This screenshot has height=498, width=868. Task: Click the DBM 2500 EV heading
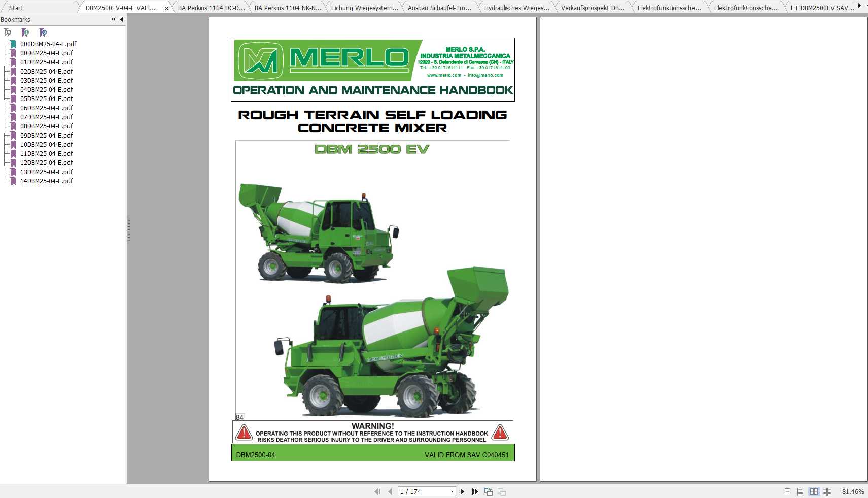(372, 149)
